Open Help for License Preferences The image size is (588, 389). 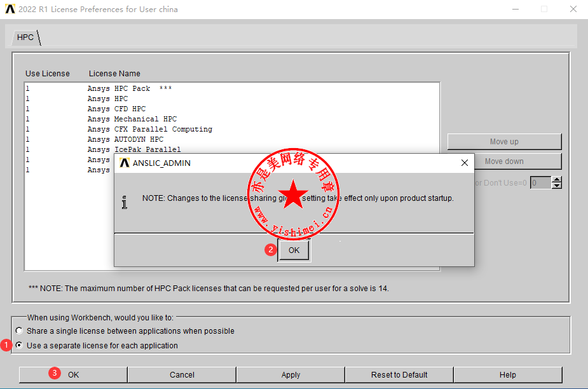(508, 375)
